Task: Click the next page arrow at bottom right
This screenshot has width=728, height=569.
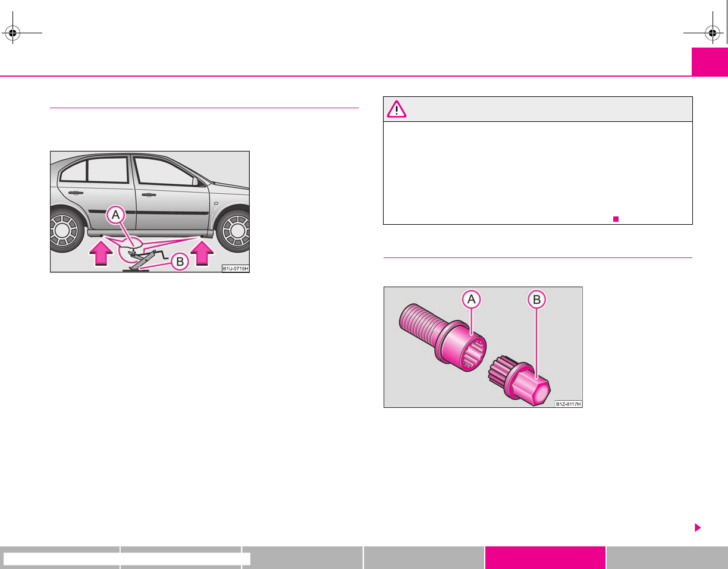Action: point(698,527)
